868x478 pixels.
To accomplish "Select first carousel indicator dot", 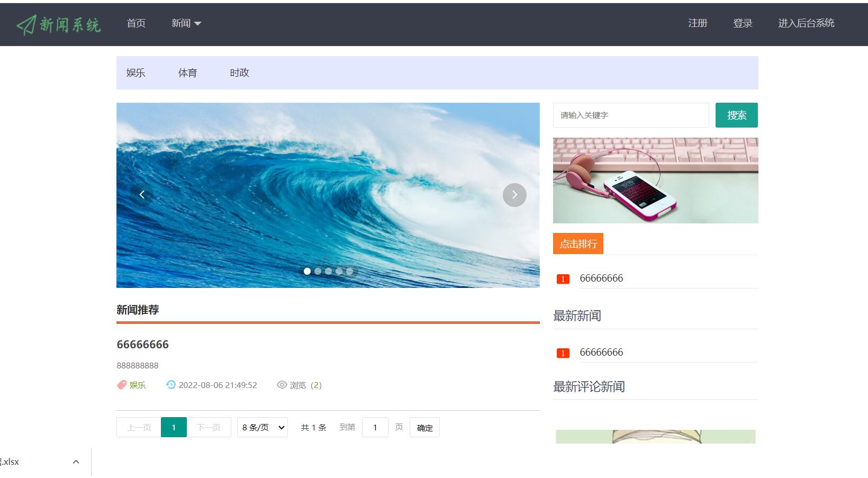I will (x=307, y=271).
